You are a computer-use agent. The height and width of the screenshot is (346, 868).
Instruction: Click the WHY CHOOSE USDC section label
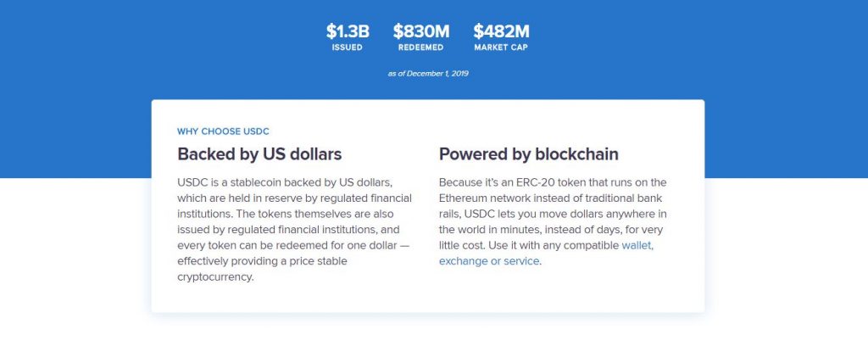tap(223, 131)
